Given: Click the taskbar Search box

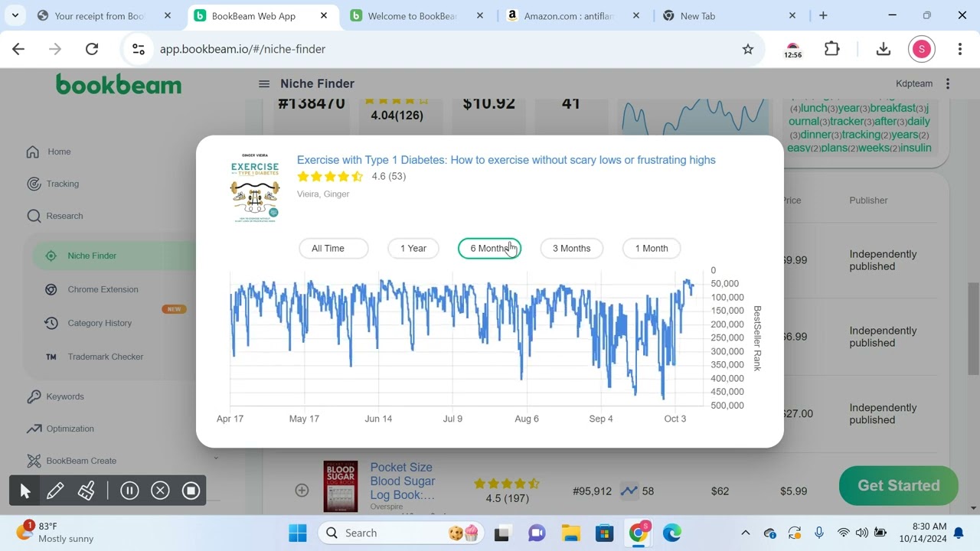Looking at the screenshot, I should (x=401, y=533).
